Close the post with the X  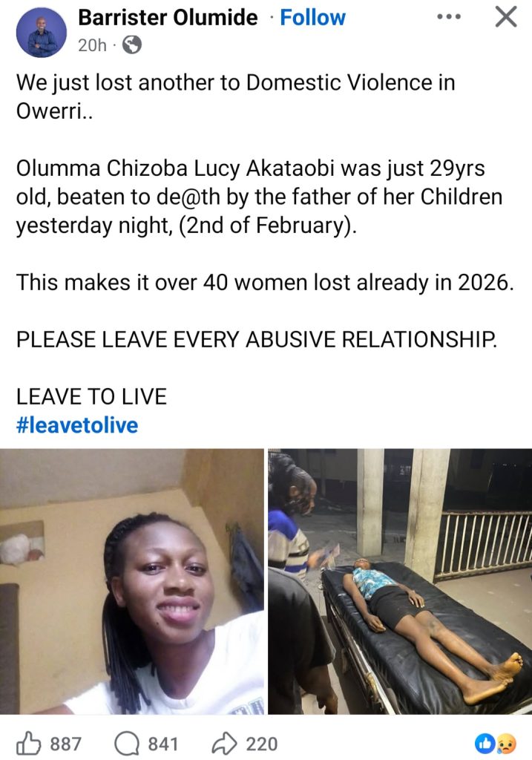505,16
